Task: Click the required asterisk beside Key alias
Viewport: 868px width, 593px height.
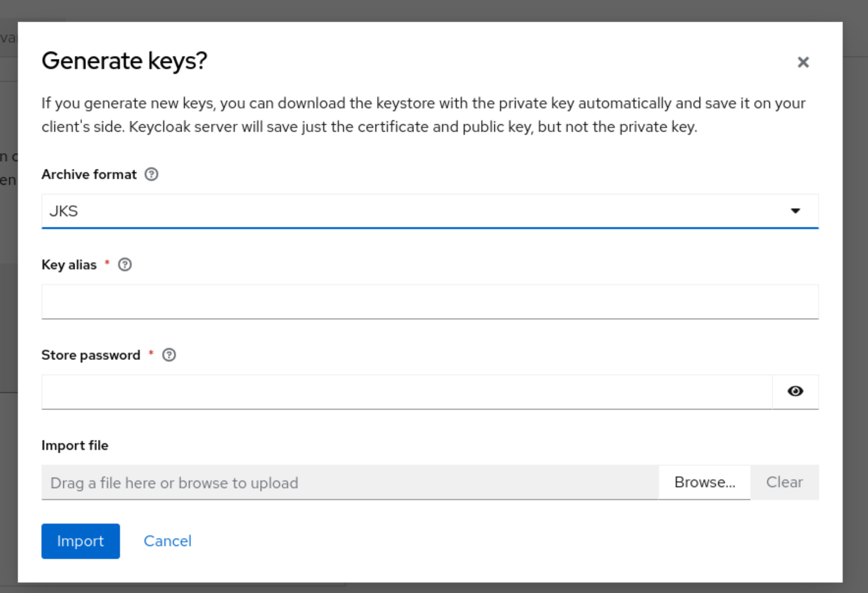Action: [x=107, y=264]
